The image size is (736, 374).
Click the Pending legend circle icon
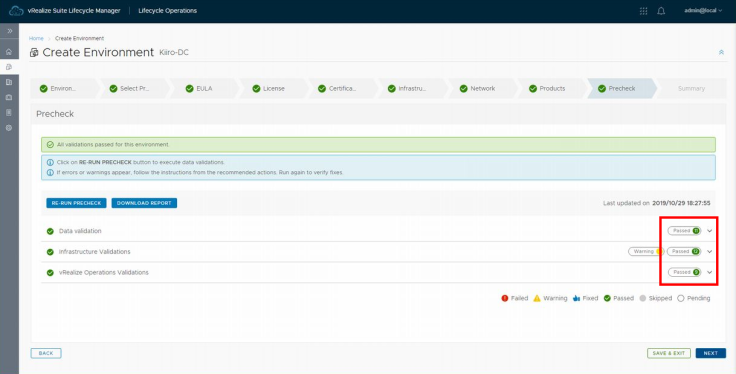(x=681, y=298)
